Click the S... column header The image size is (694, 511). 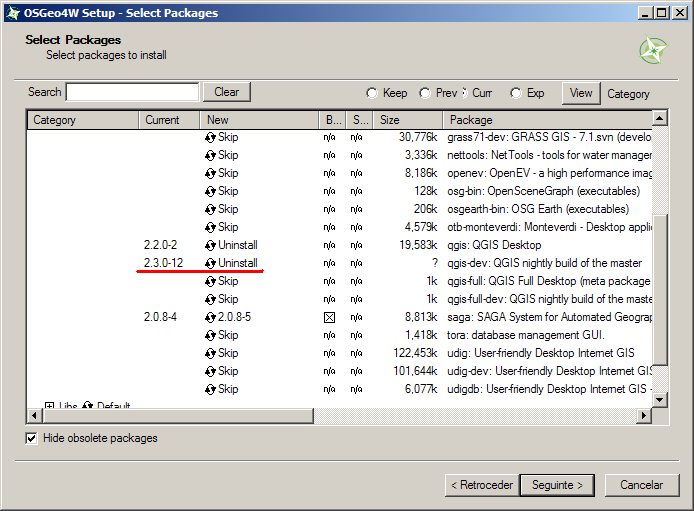click(x=360, y=120)
